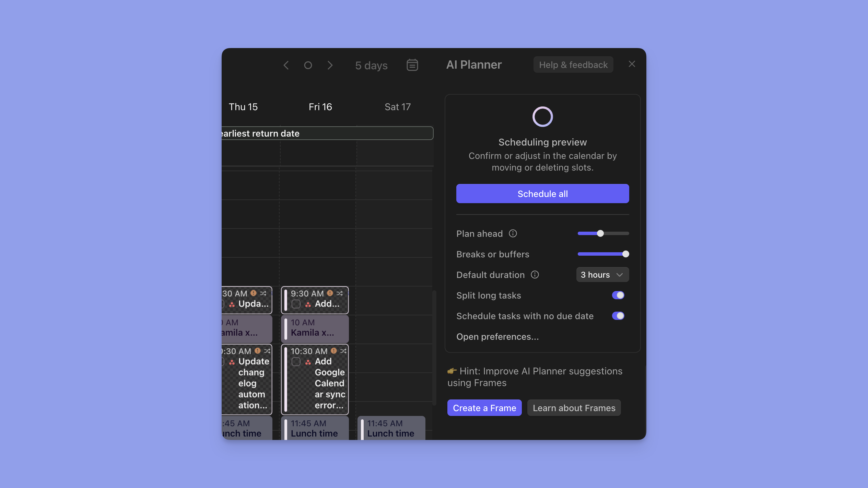Click the previous period navigation arrow
Image resolution: width=868 pixels, height=488 pixels.
tap(286, 65)
